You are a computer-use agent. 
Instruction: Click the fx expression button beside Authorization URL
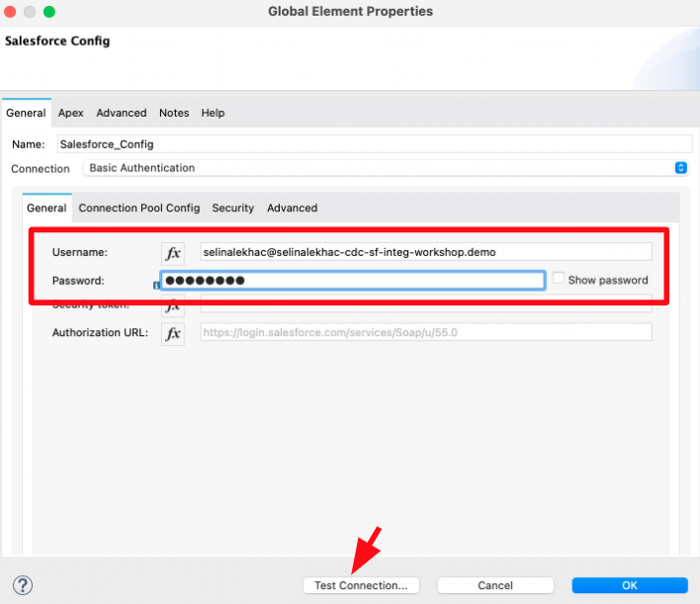tap(173, 333)
